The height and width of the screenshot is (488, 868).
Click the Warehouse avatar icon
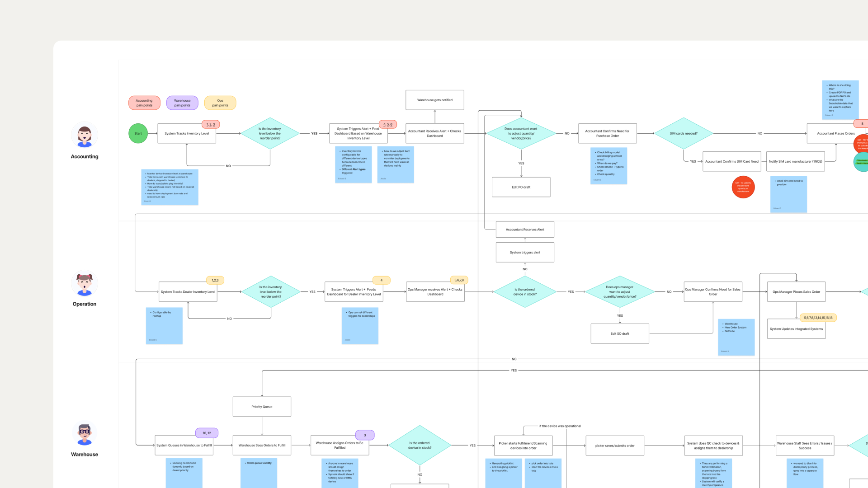click(x=85, y=434)
